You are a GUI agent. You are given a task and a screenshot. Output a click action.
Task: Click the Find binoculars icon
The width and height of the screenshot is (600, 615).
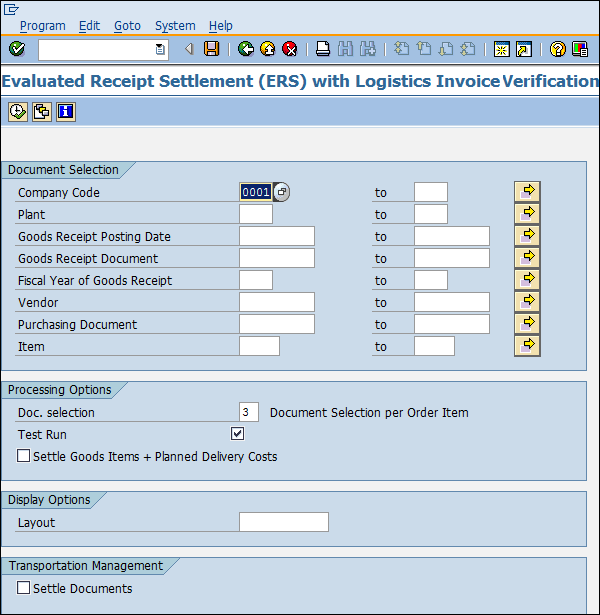(345, 49)
